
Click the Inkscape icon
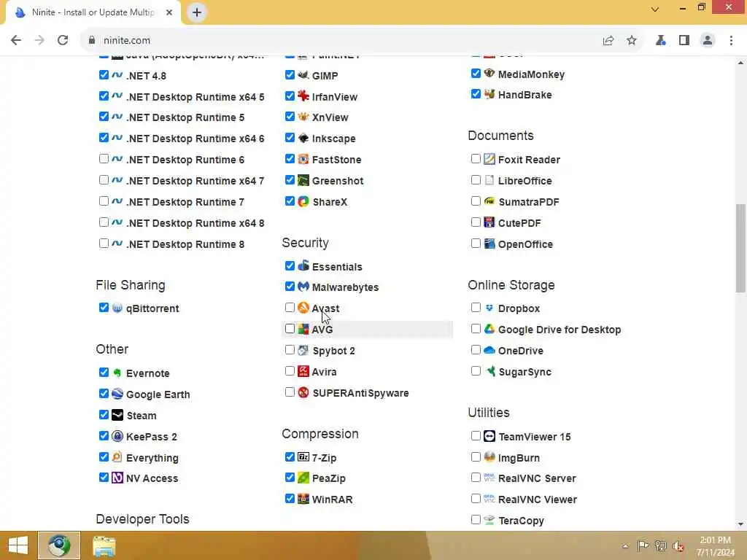(x=303, y=138)
